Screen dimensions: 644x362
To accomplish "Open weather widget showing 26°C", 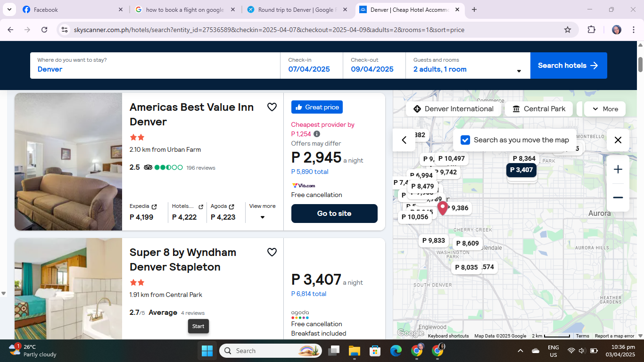I will click(x=33, y=351).
